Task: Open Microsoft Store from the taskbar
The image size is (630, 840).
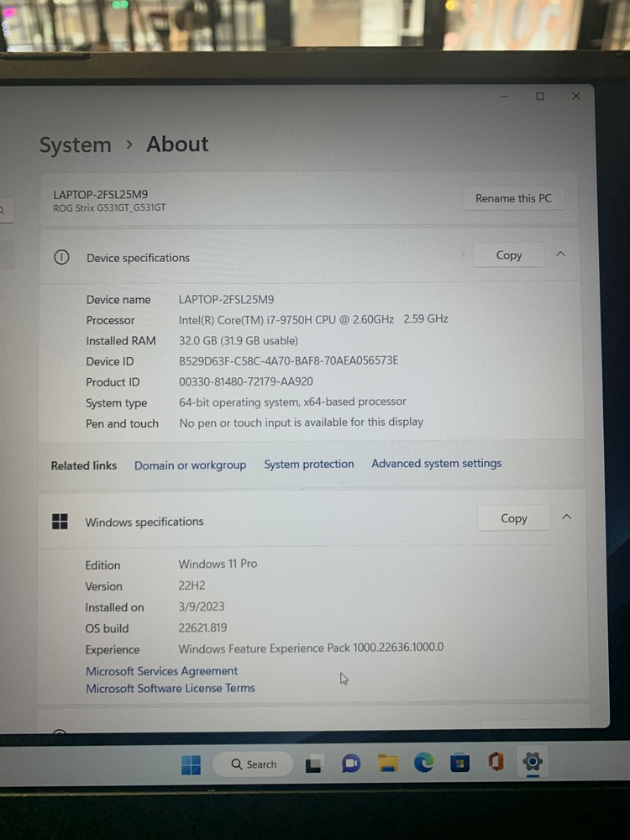Action: pyautogui.click(x=459, y=763)
